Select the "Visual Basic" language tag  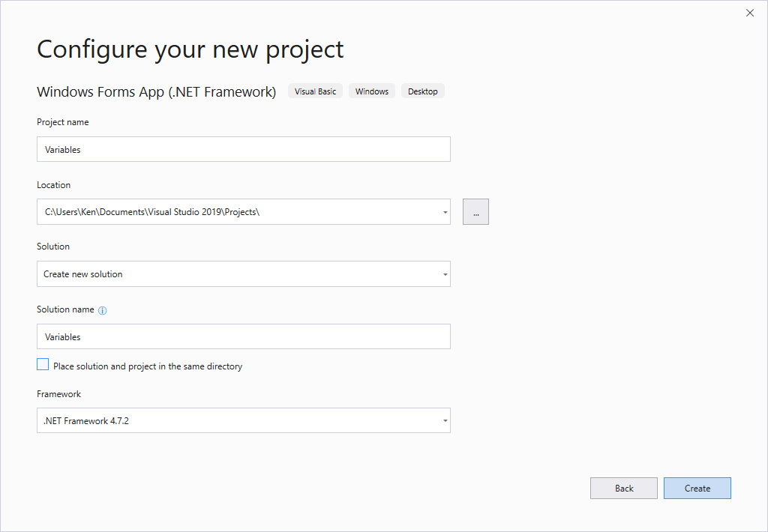pyautogui.click(x=315, y=91)
